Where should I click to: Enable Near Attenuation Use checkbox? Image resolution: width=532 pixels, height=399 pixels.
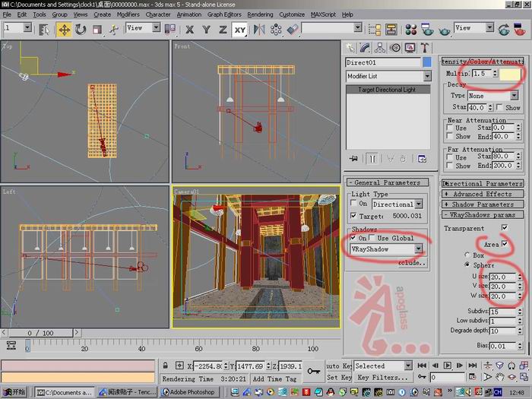click(450, 128)
